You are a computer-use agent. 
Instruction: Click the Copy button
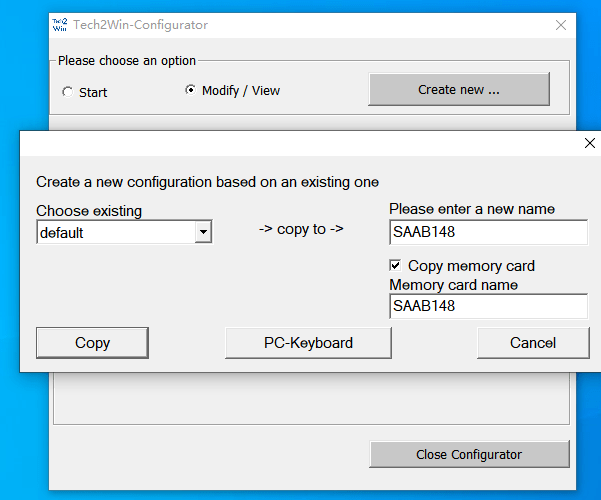pos(92,343)
